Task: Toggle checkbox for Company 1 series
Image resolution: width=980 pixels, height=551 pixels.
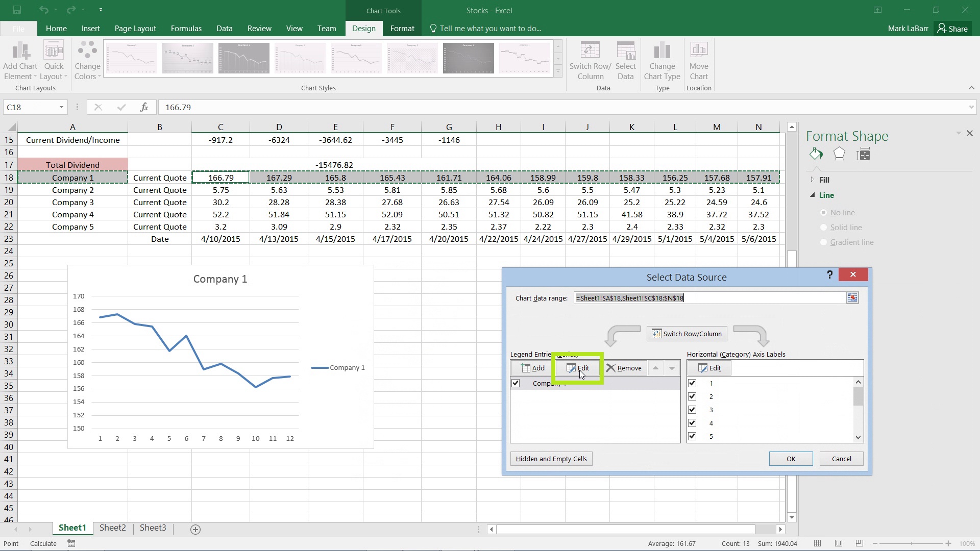Action: tap(516, 383)
